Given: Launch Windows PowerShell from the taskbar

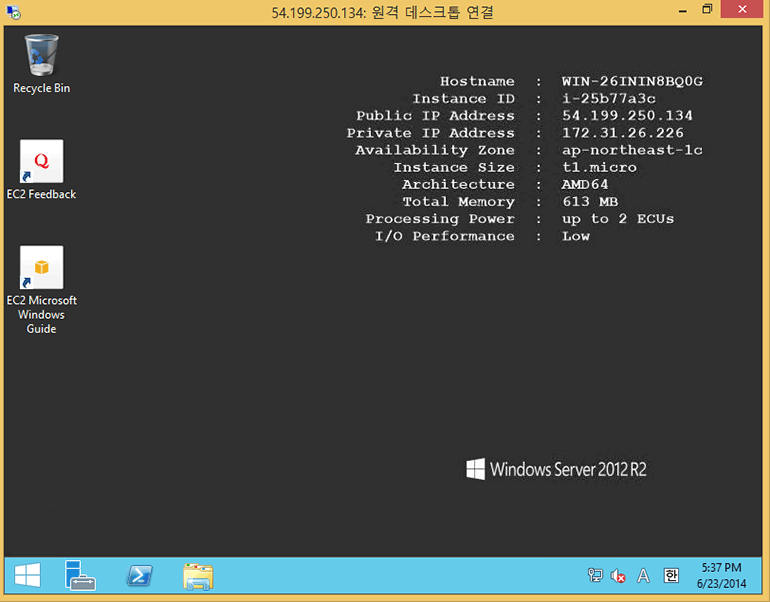Looking at the screenshot, I should (139, 575).
